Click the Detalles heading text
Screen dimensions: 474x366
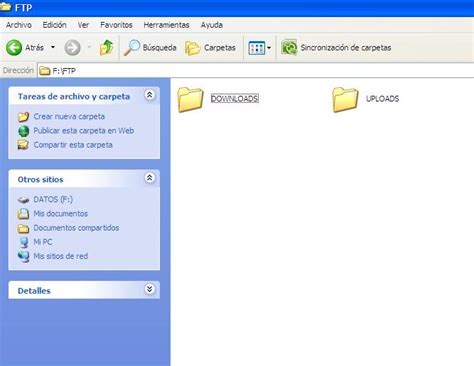point(34,291)
